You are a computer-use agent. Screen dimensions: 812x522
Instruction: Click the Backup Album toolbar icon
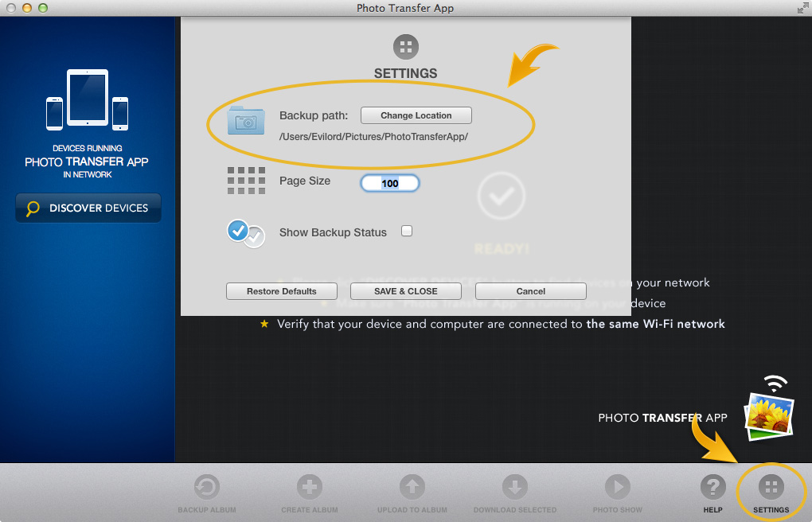pos(207,487)
